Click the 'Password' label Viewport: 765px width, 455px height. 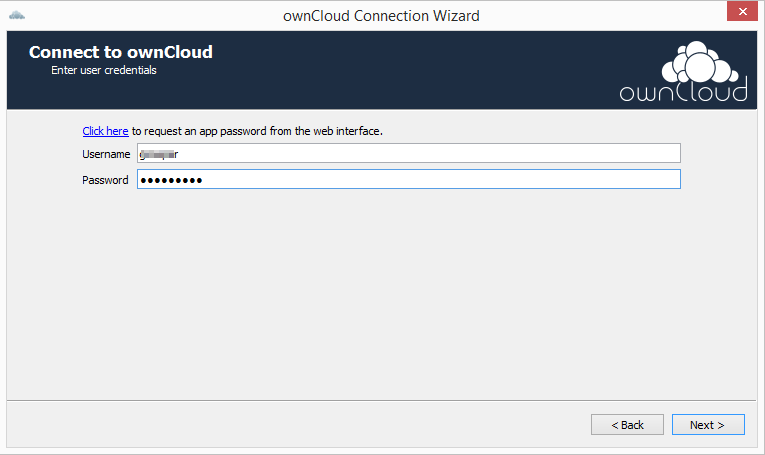click(x=105, y=180)
